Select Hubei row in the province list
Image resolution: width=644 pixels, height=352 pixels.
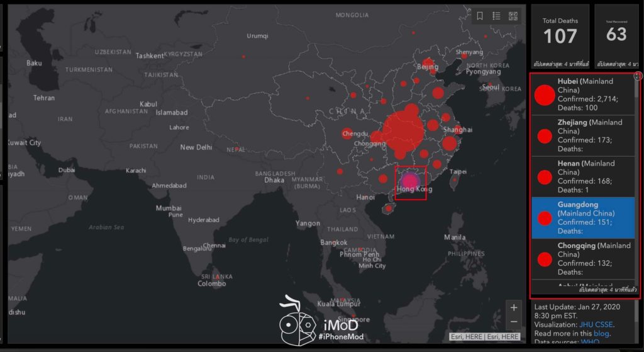click(583, 94)
